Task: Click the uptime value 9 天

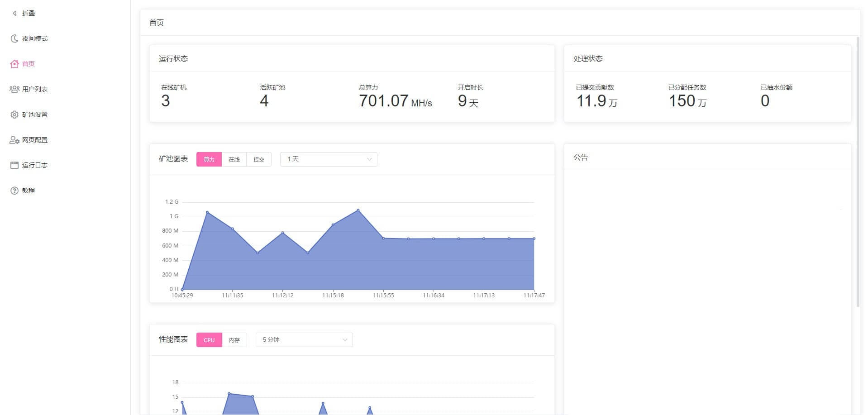Action: 468,101
